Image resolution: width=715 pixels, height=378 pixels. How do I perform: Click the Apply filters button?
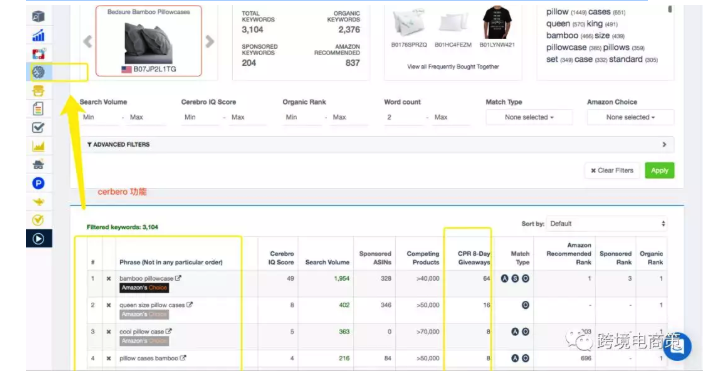pos(659,171)
